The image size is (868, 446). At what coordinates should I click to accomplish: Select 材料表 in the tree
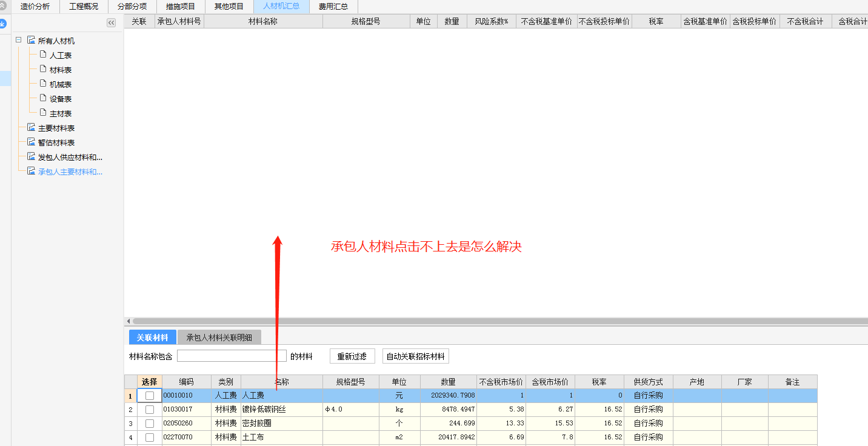[x=61, y=70]
